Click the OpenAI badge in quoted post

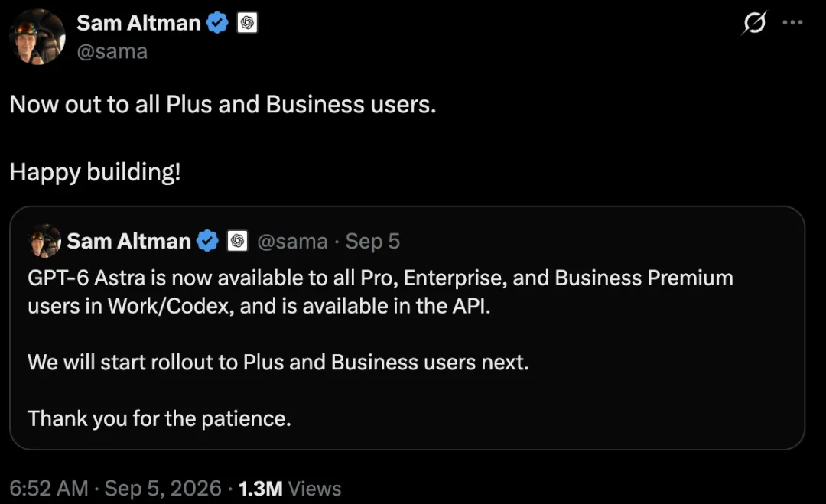click(238, 241)
